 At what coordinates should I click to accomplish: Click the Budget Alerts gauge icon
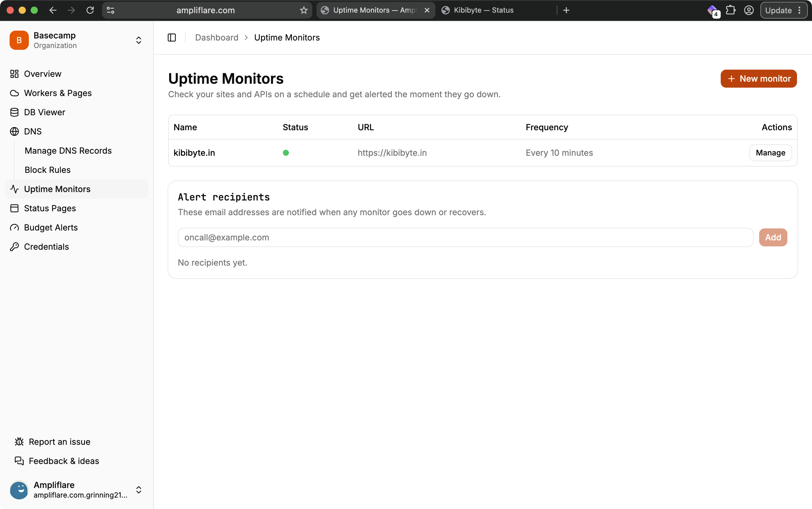point(14,227)
